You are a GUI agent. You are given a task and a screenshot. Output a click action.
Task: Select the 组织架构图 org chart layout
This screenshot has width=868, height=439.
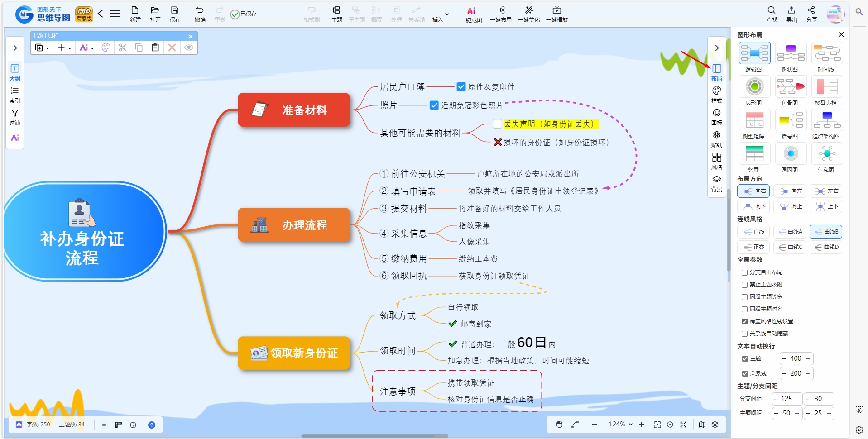(827, 124)
